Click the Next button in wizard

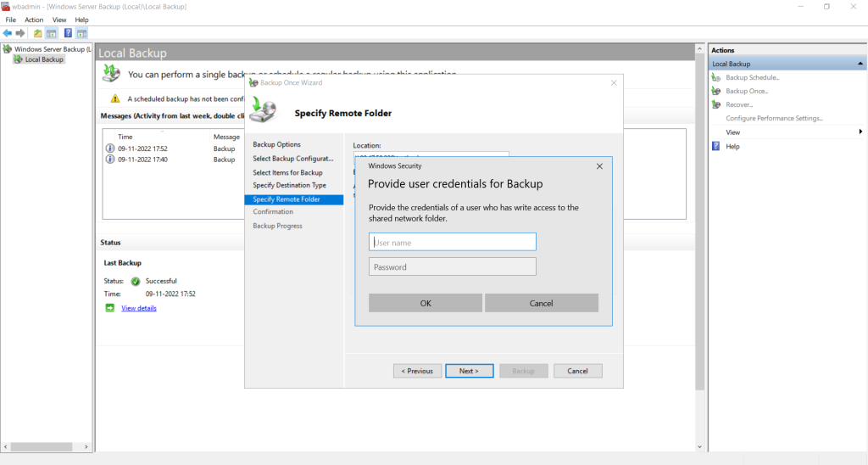(470, 371)
